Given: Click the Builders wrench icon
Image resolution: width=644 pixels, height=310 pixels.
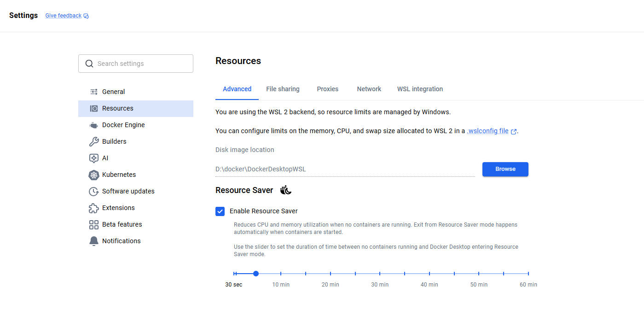Looking at the screenshot, I should tap(94, 141).
